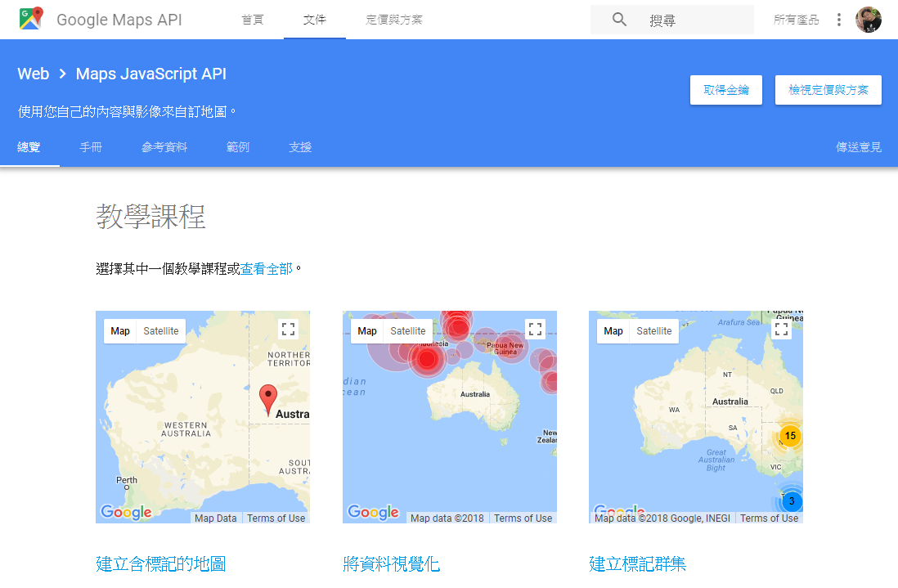Screen dimensions: 898x588
Task: Select the 支援 sub-tab
Action: [300, 147]
